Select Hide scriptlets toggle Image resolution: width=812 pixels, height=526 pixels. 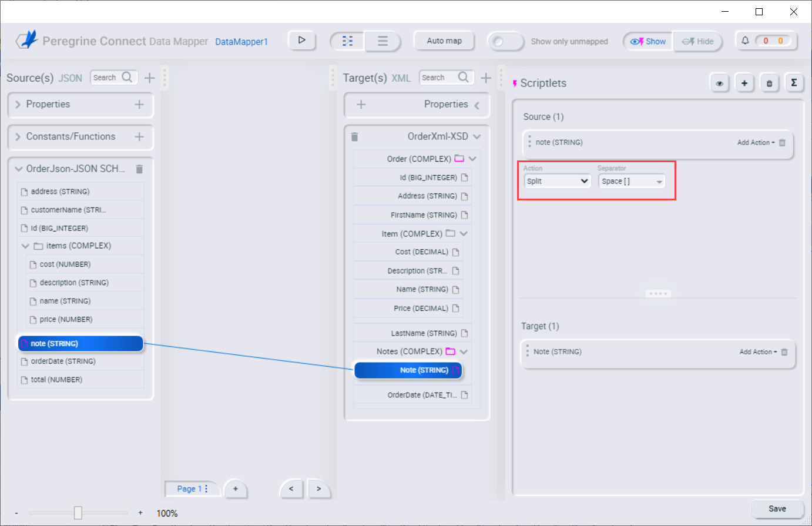(697, 41)
